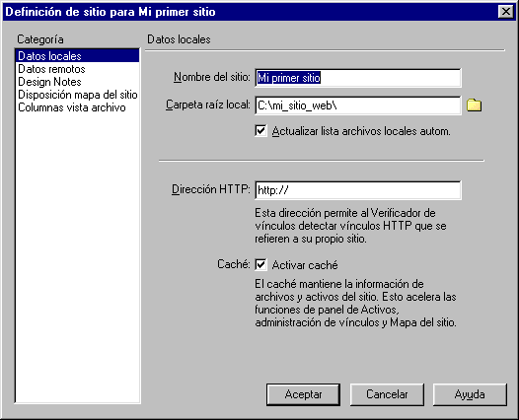Screen dimensions: 519x420
Task: Click the Carpeta raíz local label
Action: click(x=208, y=105)
